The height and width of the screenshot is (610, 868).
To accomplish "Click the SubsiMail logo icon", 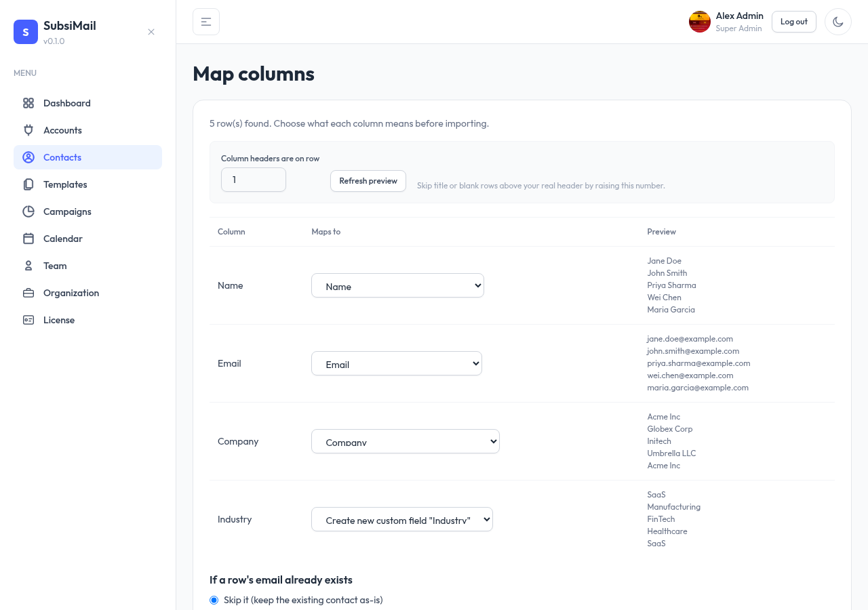I will 26,32.
